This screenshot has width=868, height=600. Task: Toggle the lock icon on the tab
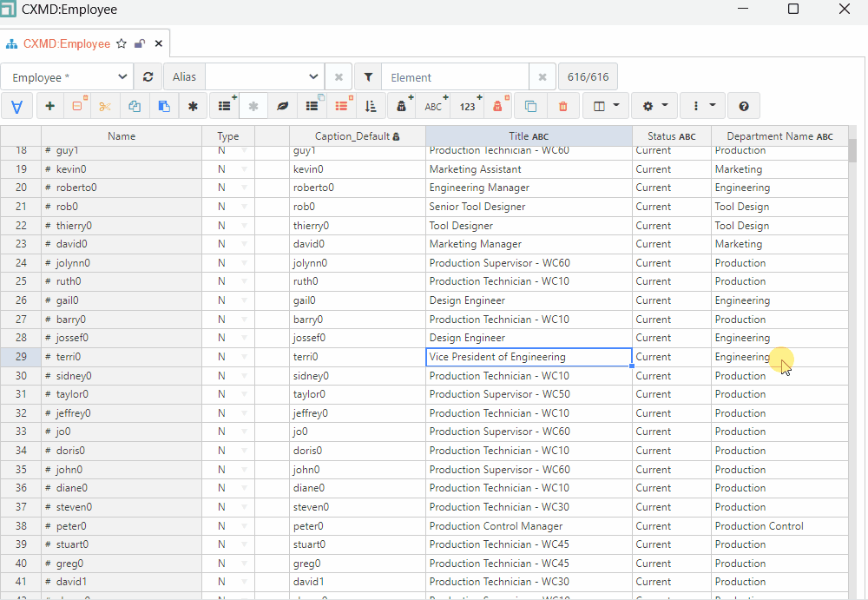(x=140, y=43)
